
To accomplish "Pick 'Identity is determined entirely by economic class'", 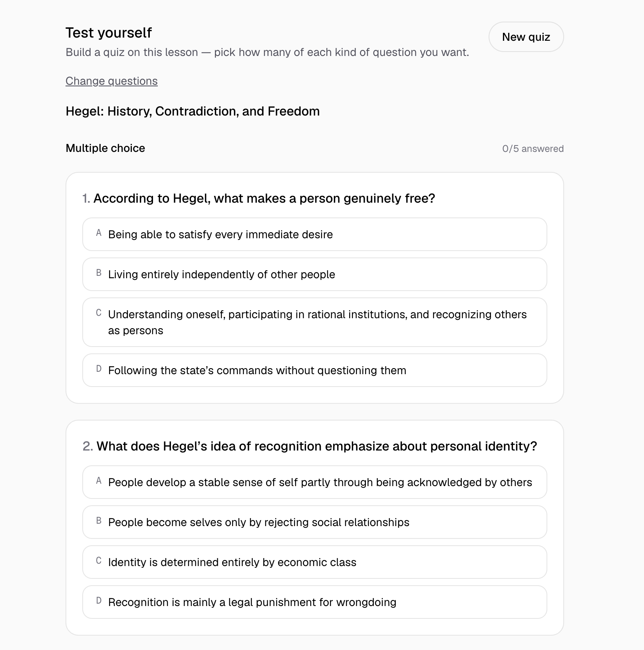I will click(314, 562).
